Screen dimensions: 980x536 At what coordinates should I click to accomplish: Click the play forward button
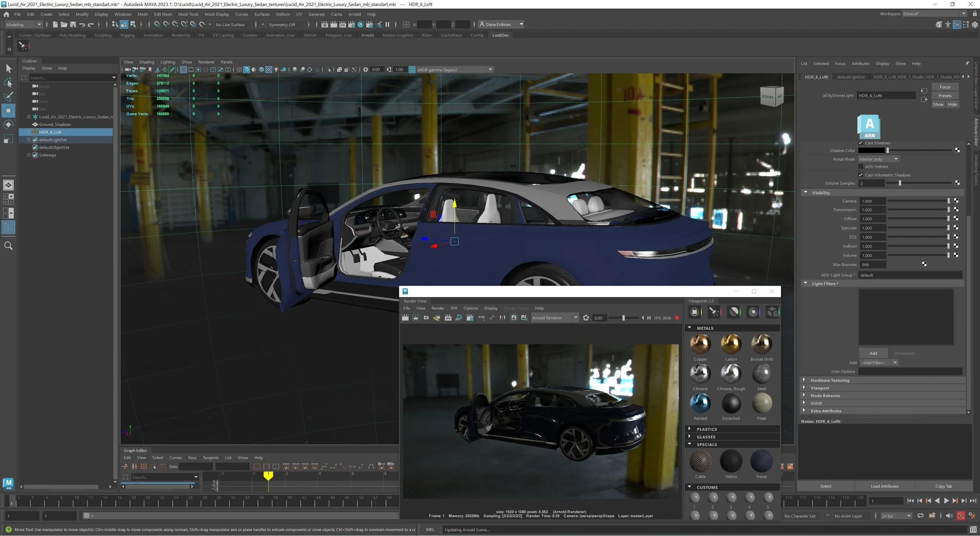946,501
